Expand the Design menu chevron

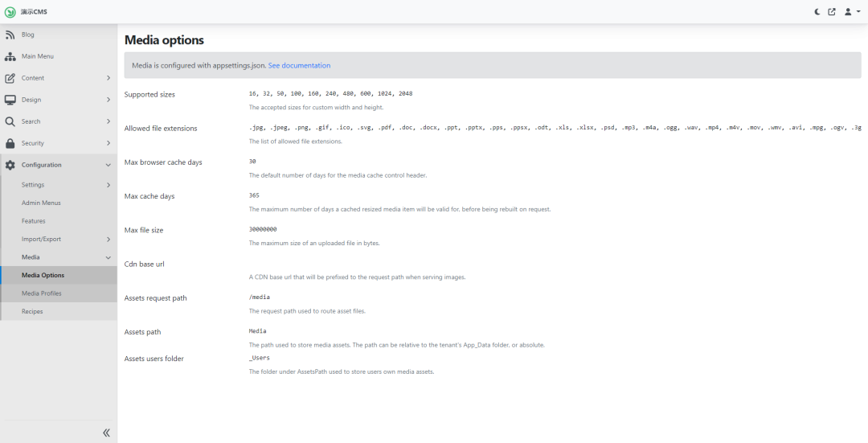(x=108, y=100)
